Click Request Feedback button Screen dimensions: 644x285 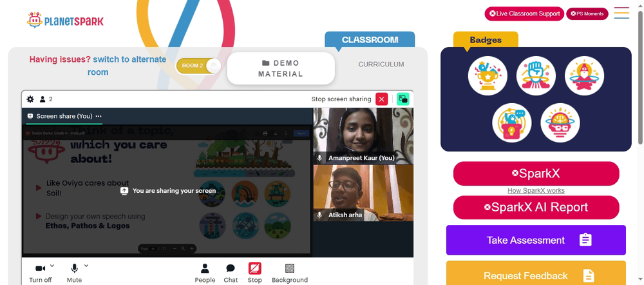[x=536, y=273]
